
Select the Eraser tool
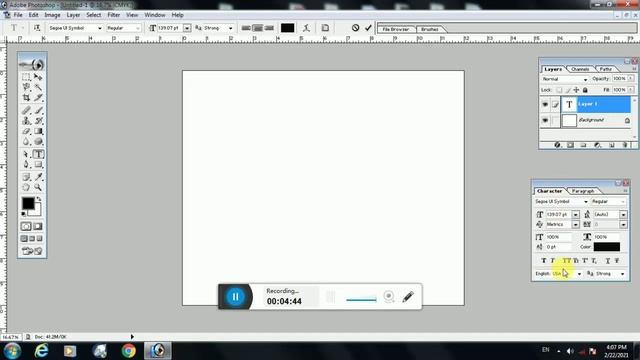[26, 131]
